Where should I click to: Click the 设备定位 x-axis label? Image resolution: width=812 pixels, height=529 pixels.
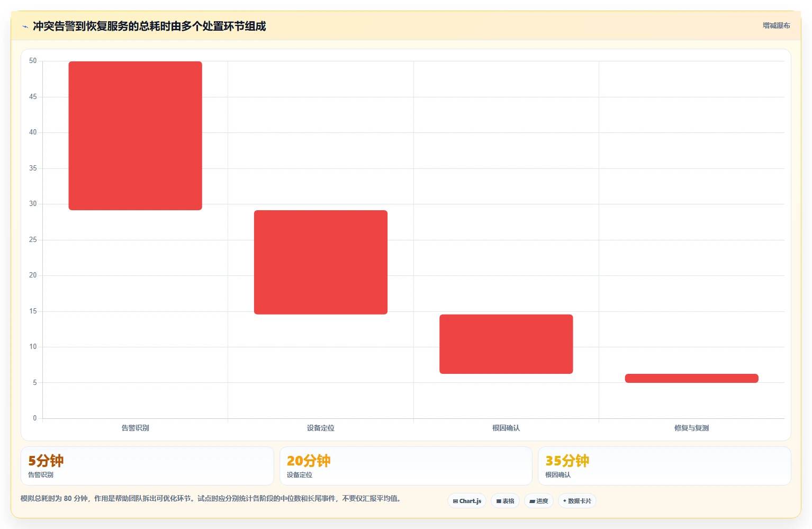pos(321,428)
